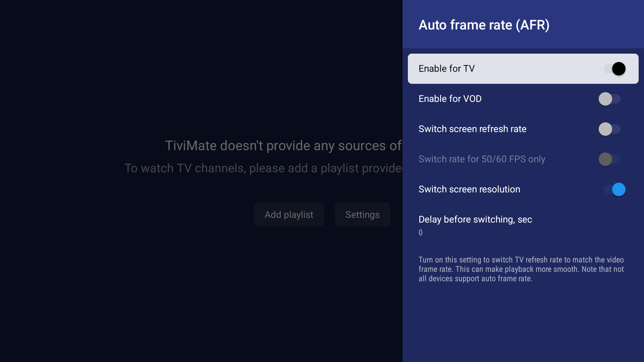The image size is (644, 362).
Task: Turn on Enable for VOD switch
Action: pos(609,99)
